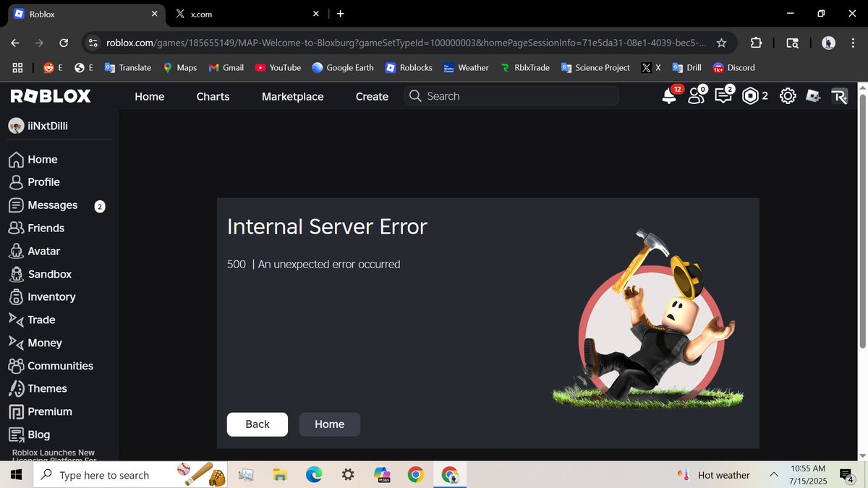Open the Gmail bookmark
Viewport: 868px width, 488px height.
point(226,67)
